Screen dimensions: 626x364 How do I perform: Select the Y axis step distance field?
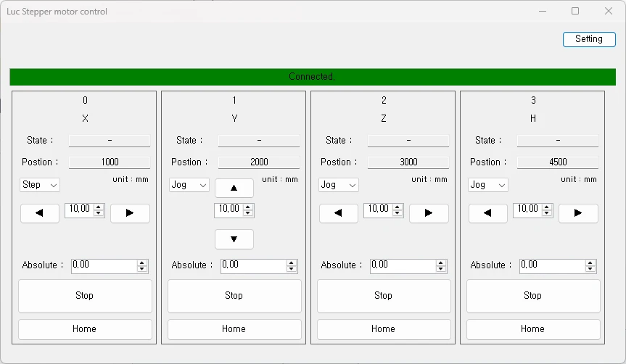[x=228, y=210]
